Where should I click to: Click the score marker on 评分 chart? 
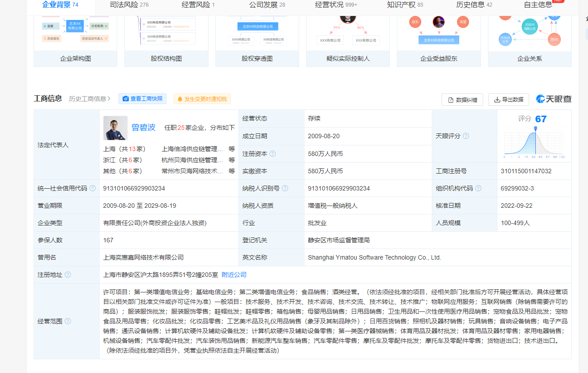click(x=535, y=128)
